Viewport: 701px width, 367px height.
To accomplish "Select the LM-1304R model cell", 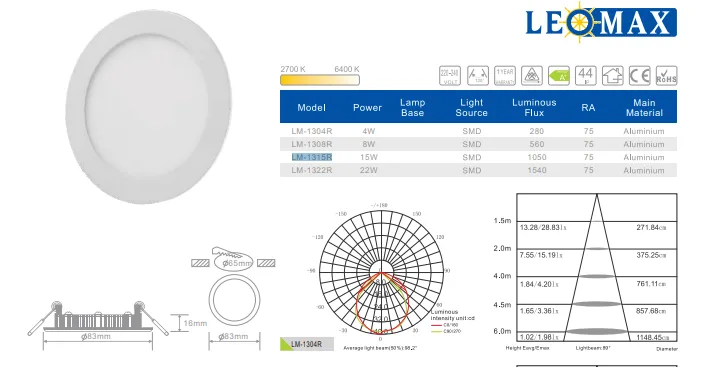I will (x=312, y=131).
